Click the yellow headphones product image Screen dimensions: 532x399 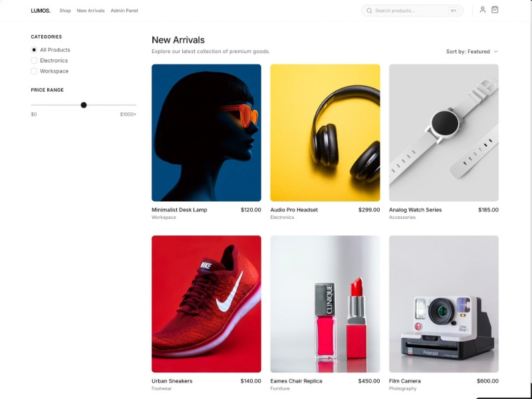pyautogui.click(x=325, y=132)
